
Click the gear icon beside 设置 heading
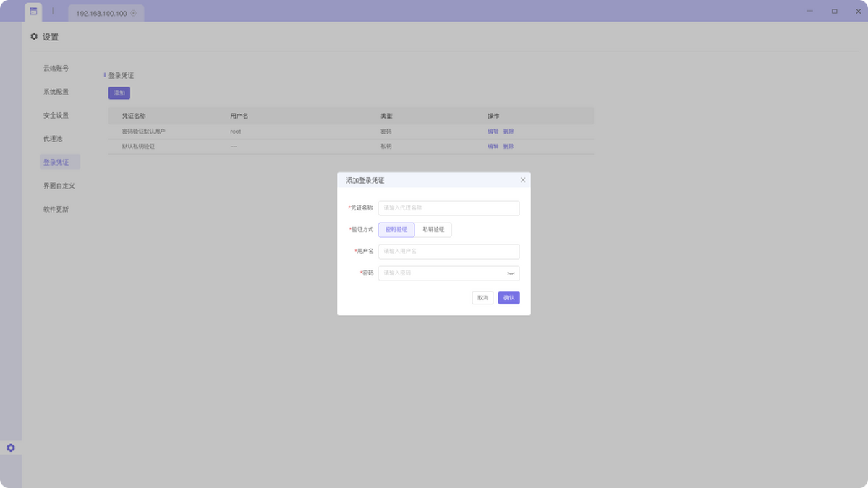click(x=34, y=37)
